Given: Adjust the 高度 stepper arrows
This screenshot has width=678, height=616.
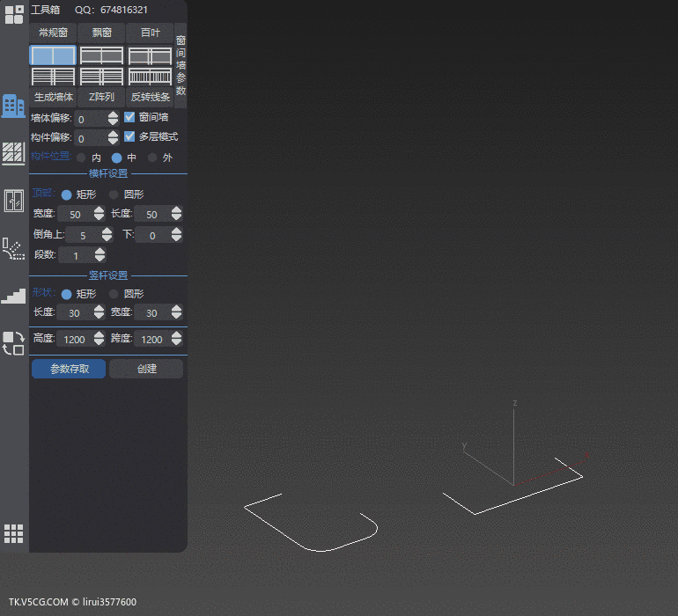Looking at the screenshot, I should click(97, 339).
